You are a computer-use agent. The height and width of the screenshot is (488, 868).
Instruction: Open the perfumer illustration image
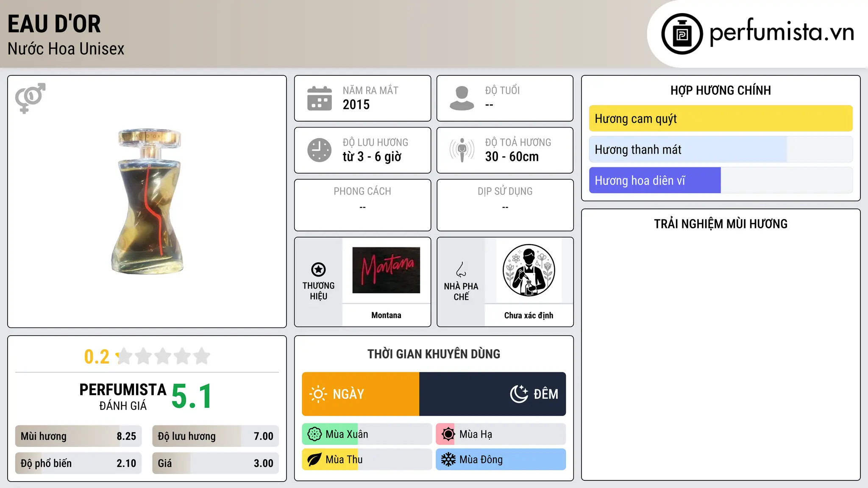coord(529,270)
